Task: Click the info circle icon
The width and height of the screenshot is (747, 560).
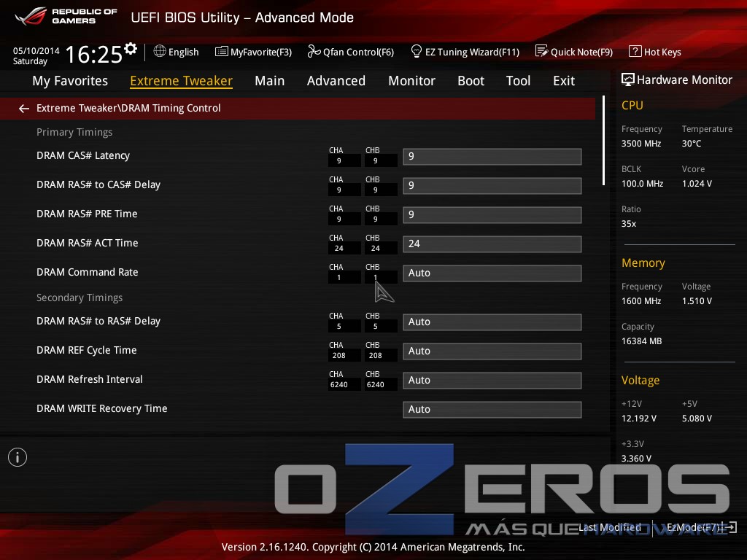Action: pyautogui.click(x=18, y=457)
